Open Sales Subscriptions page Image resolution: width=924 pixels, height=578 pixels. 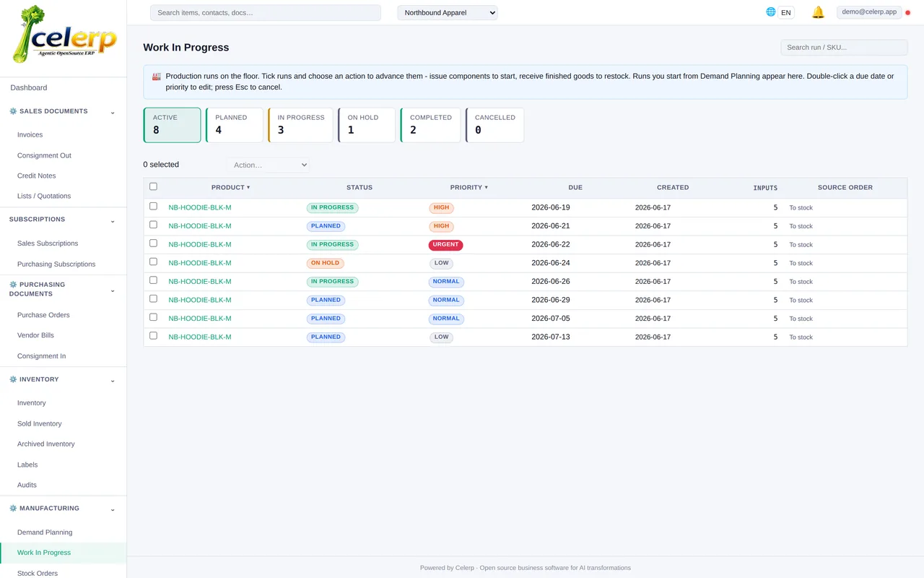[48, 243]
